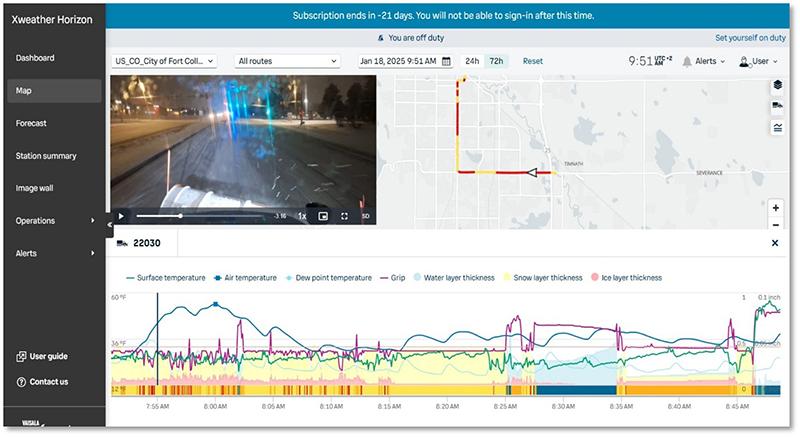
Task: Click the 9:51 clock display
Action: tap(649, 61)
